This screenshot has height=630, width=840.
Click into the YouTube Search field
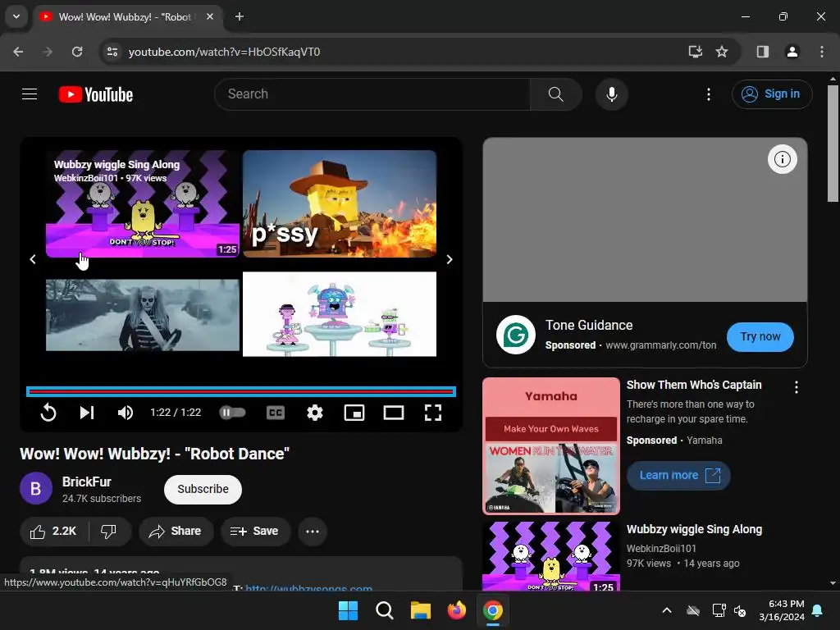pyautogui.click(x=372, y=94)
